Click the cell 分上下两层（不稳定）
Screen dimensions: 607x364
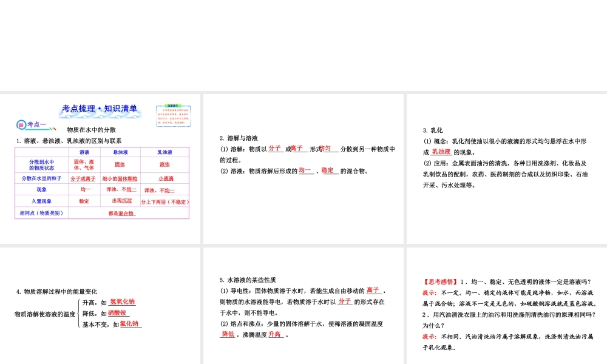pyautogui.click(x=165, y=202)
